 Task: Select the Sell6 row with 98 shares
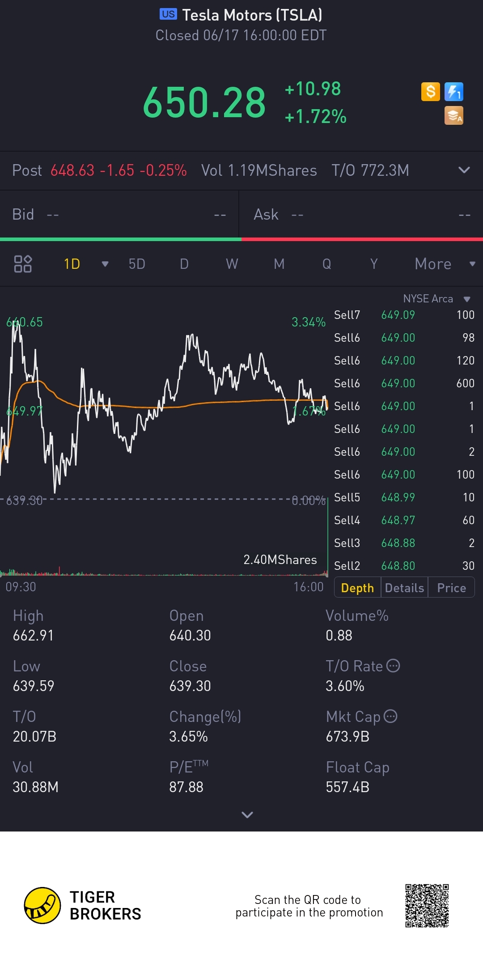pos(404,338)
